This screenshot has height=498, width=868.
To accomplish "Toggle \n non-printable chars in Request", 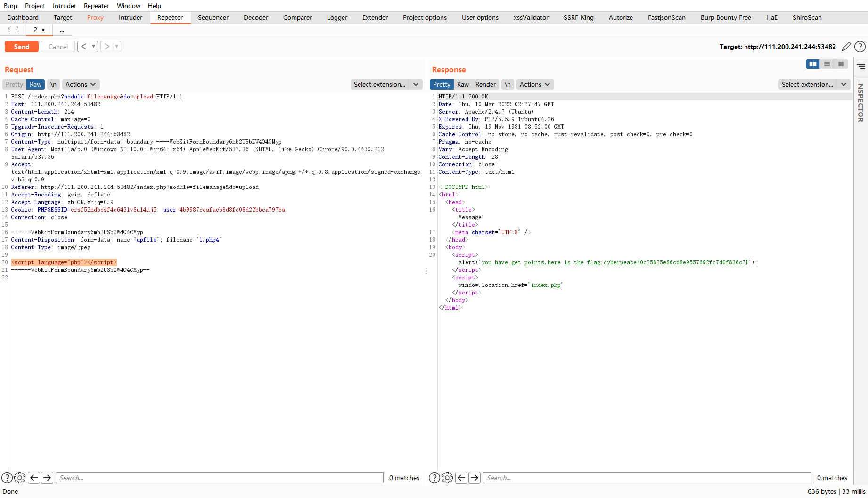I will click(x=54, y=84).
